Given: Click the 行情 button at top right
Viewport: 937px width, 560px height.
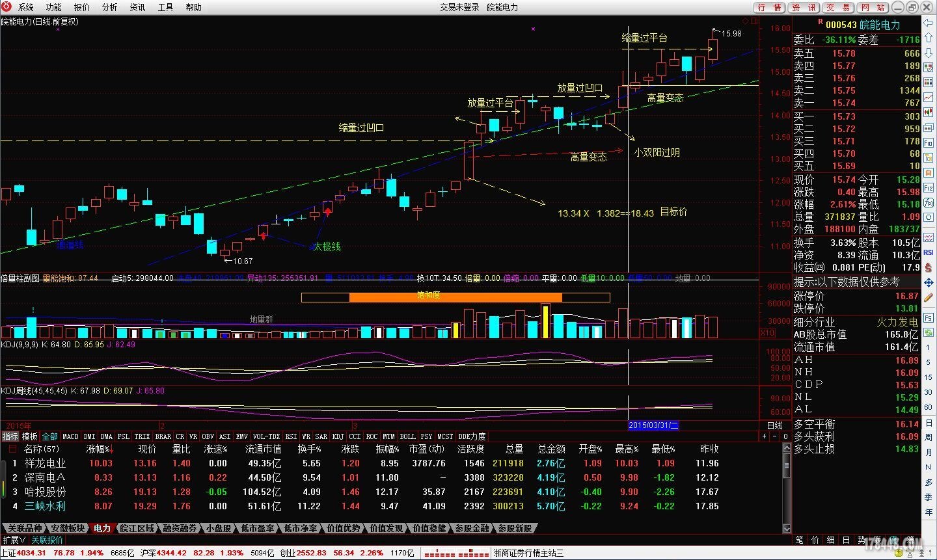Looking at the screenshot, I should point(770,7).
